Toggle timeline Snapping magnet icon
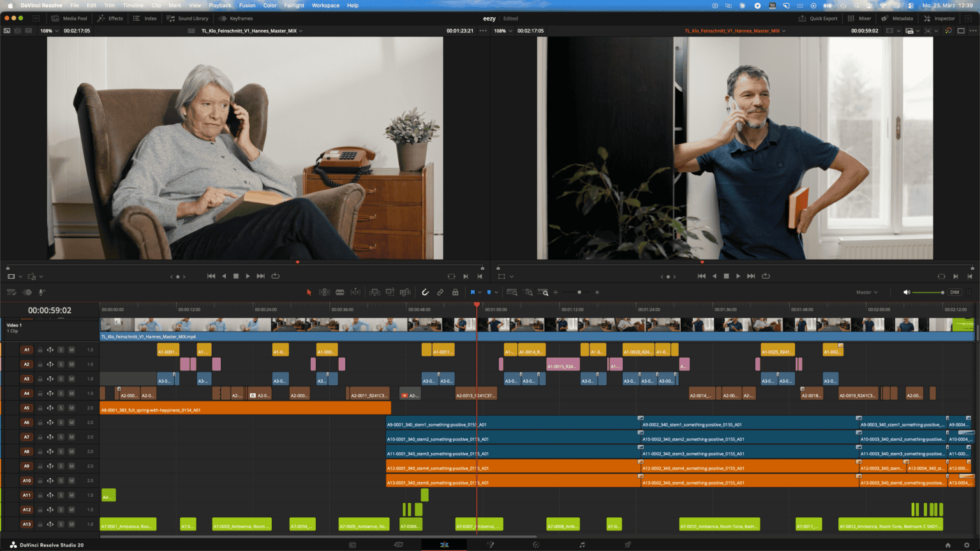Viewport: 980px width, 551px height. [425, 292]
